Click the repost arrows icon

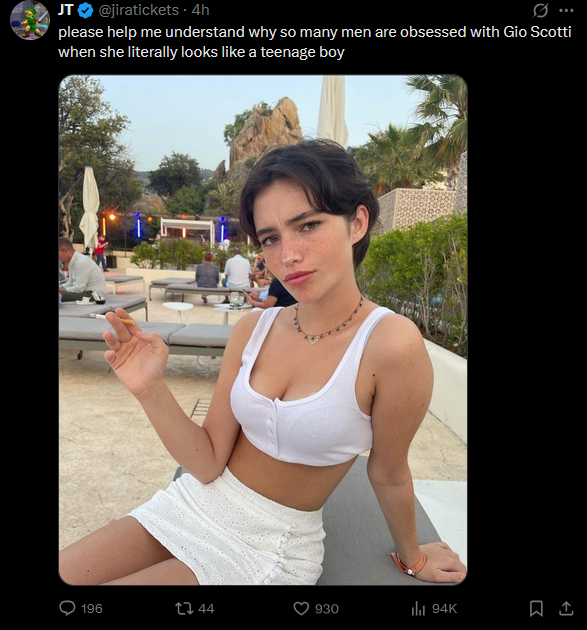[184, 608]
